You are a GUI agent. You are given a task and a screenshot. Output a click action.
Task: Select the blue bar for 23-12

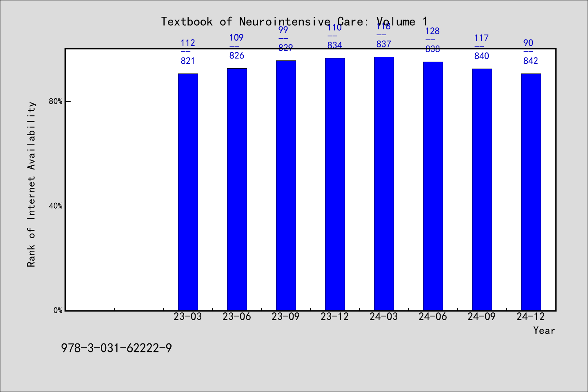(x=335, y=184)
